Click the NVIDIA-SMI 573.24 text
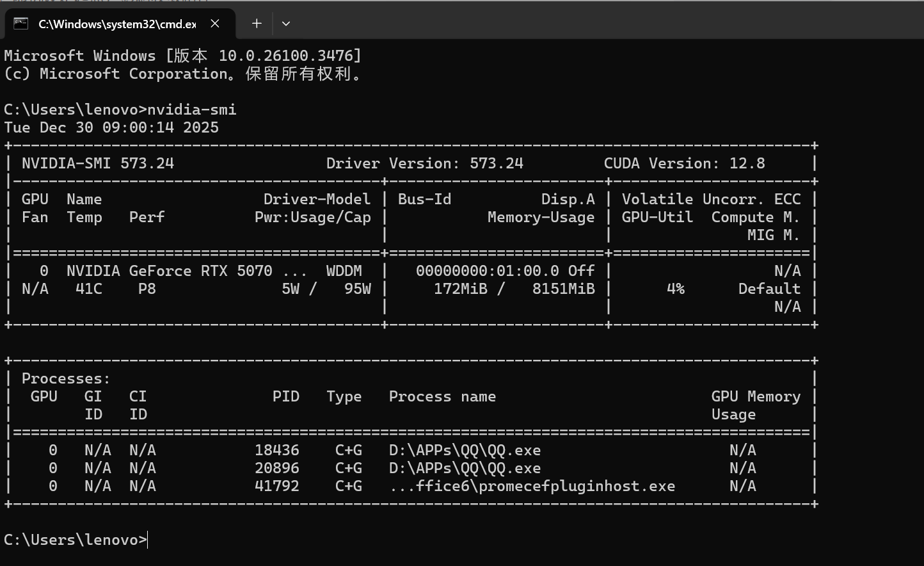The image size is (924, 566). click(x=98, y=163)
